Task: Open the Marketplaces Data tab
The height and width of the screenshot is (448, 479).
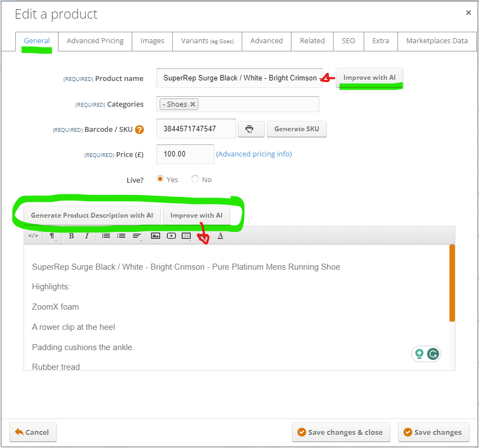Action: pos(437,41)
